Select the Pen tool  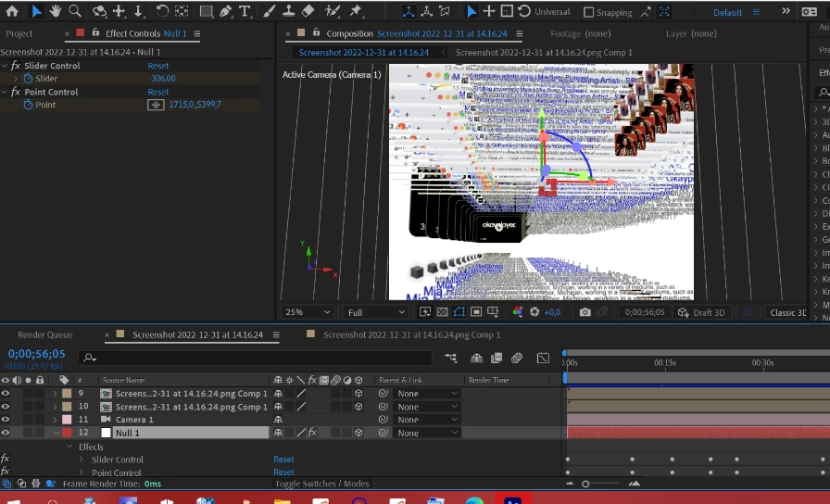coord(225,11)
